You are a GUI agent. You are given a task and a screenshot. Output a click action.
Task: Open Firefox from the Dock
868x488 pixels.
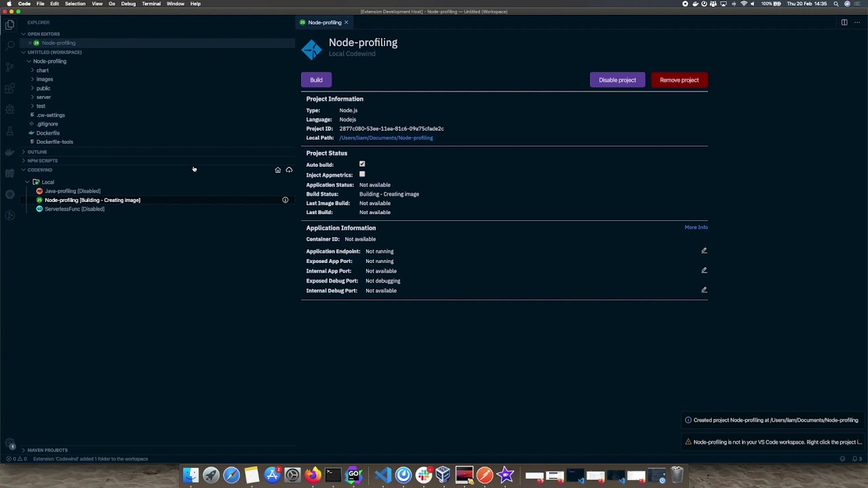(x=313, y=475)
